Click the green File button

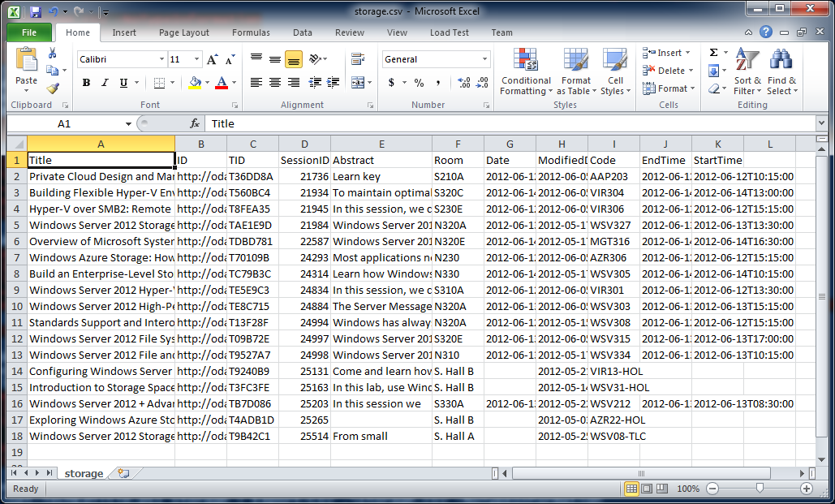coord(29,32)
